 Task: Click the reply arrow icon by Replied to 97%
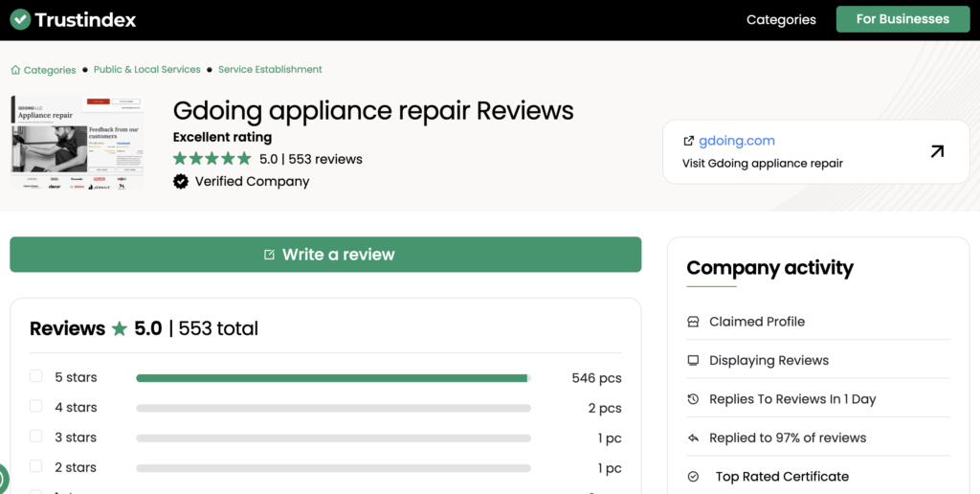(693, 438)
